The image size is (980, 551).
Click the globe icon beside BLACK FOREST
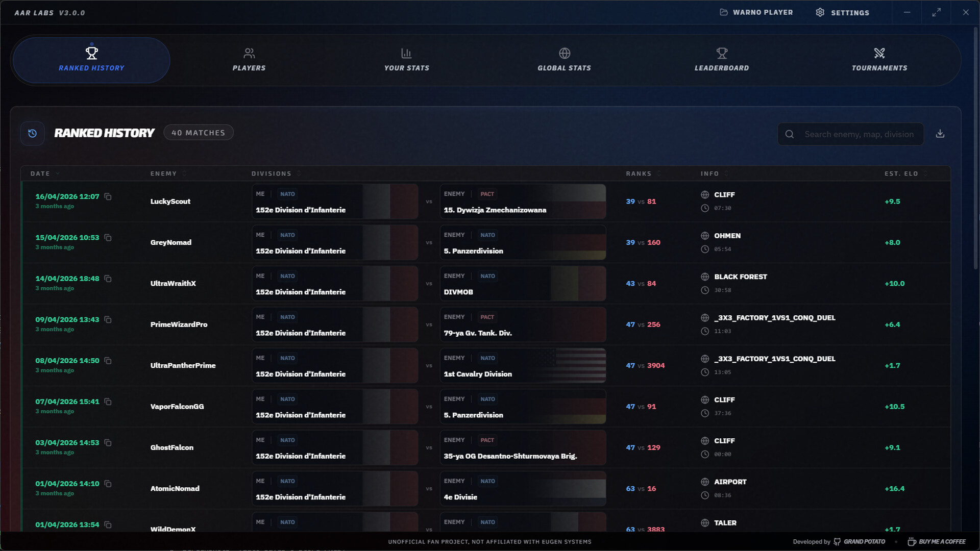[705, 277]
